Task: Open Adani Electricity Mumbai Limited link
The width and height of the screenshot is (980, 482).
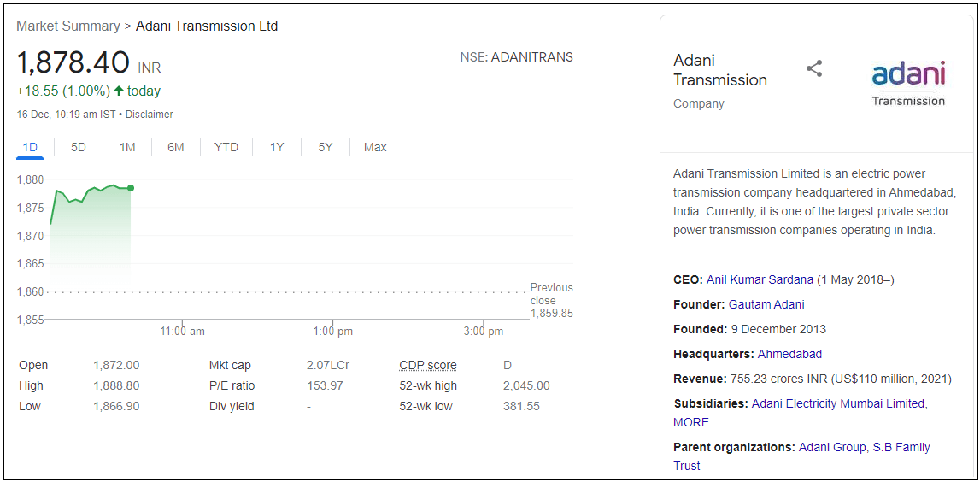Action: click(837, 403)
